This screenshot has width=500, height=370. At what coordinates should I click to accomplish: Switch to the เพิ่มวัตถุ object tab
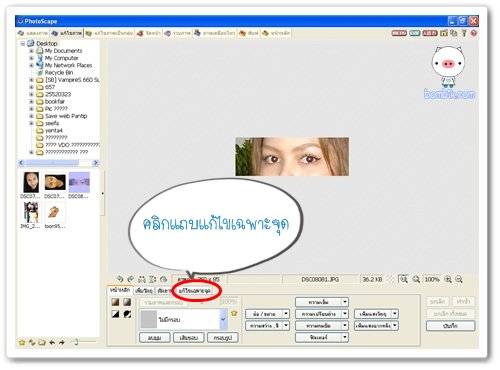click(144, 291)
